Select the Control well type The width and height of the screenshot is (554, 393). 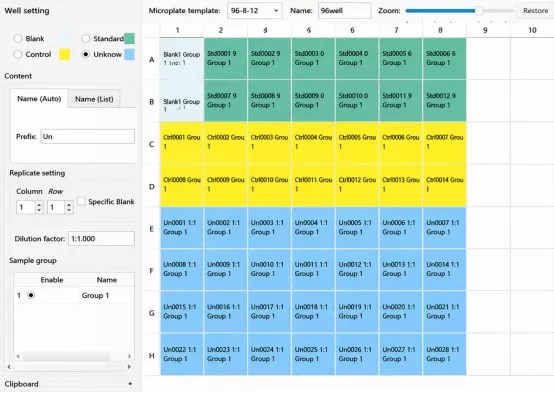(18, 54)
